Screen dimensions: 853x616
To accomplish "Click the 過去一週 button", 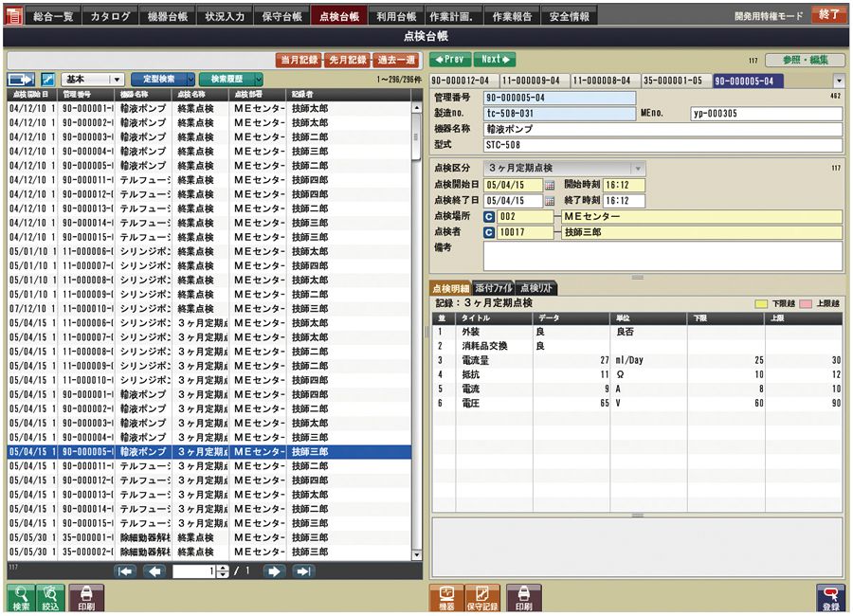I will (x=396, y=60).
